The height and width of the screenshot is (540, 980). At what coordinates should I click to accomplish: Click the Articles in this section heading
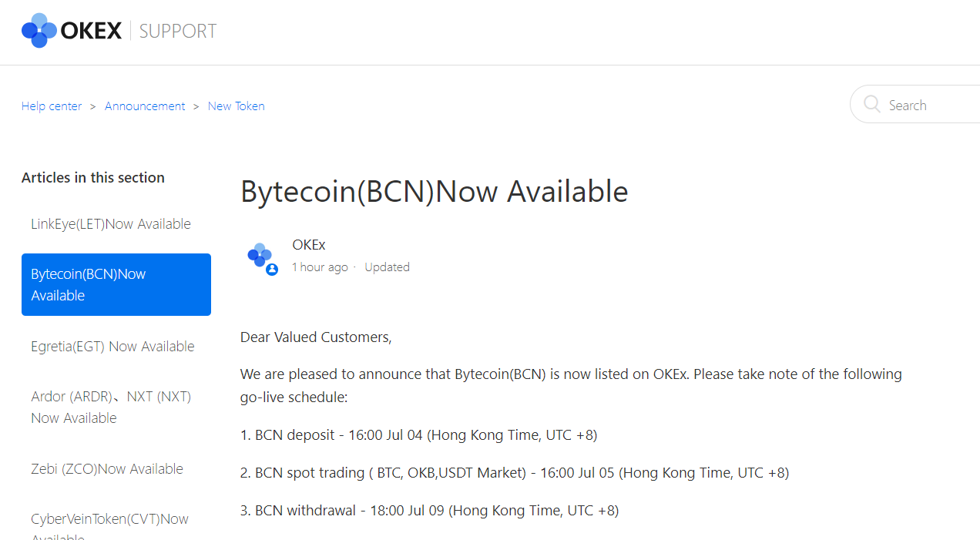[93, 178]
